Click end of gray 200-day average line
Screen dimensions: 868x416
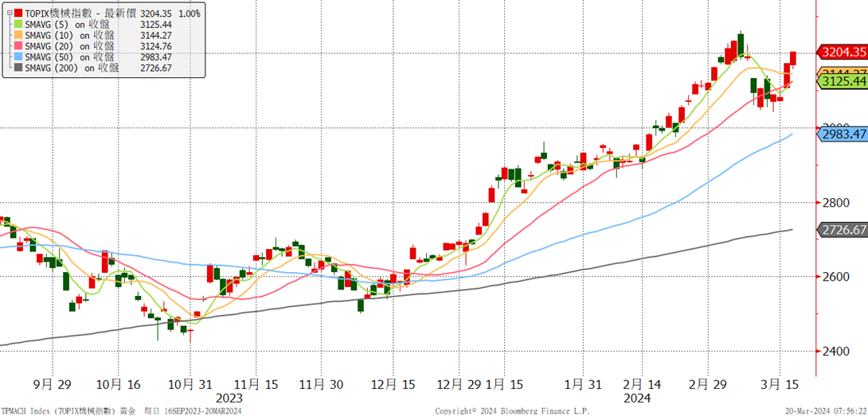pos(791,230)
